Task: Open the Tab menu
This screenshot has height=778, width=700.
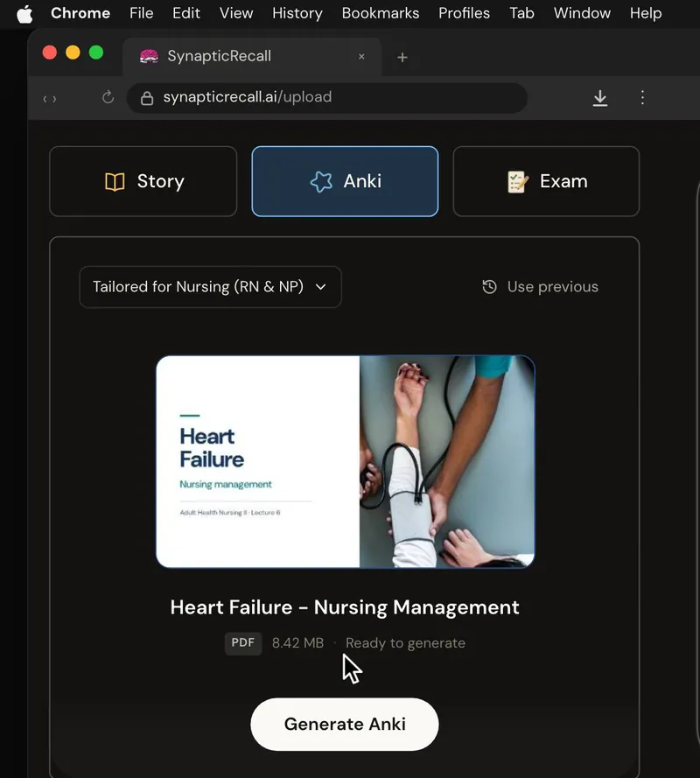Action: pyautogui.click(x=521, y=13)
